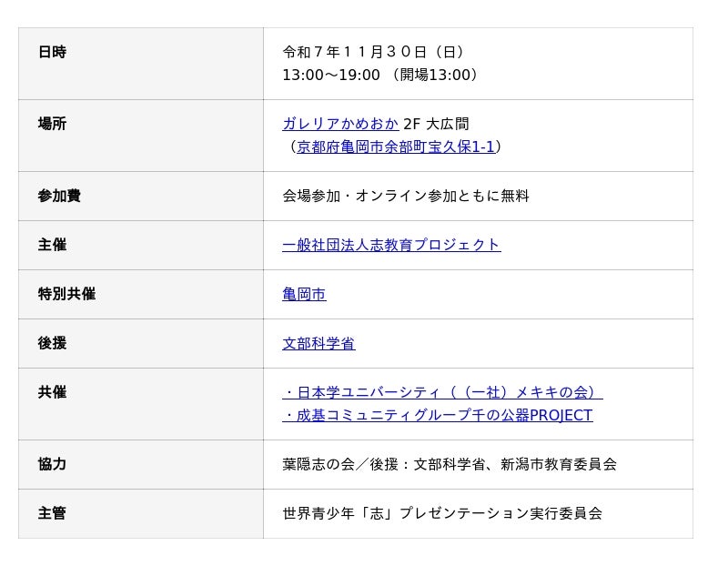
Task: Select the 協力 row header cell
Action: click(x=52, y=464)
